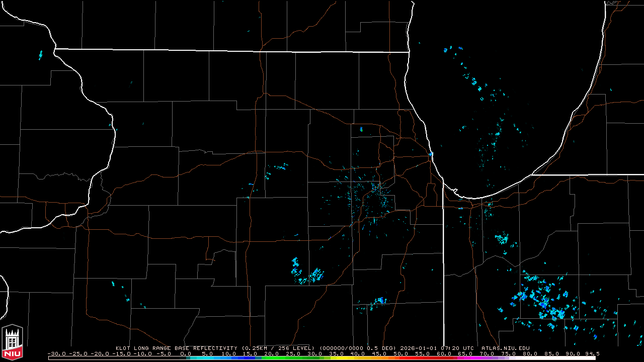The image size is (644, 362).
Task: Click the green-purple echo pixel north of radar site
Action: pyautogui.click(x=361, y=129)
